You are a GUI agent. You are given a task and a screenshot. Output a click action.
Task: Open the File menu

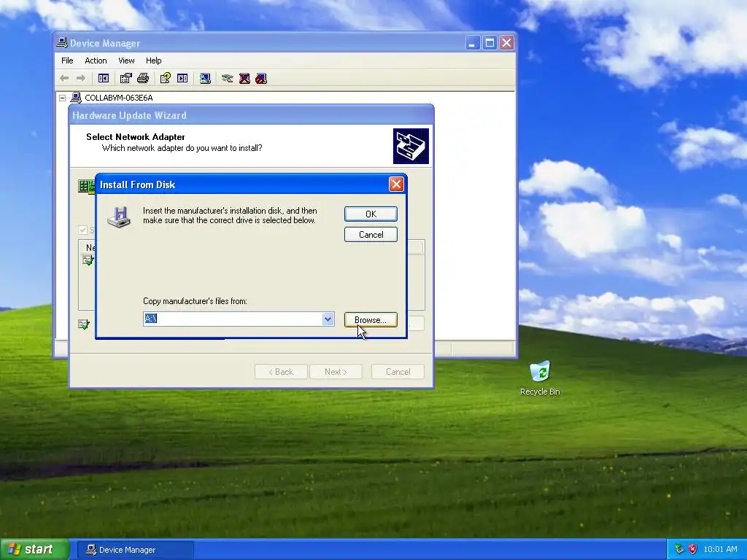67,61
